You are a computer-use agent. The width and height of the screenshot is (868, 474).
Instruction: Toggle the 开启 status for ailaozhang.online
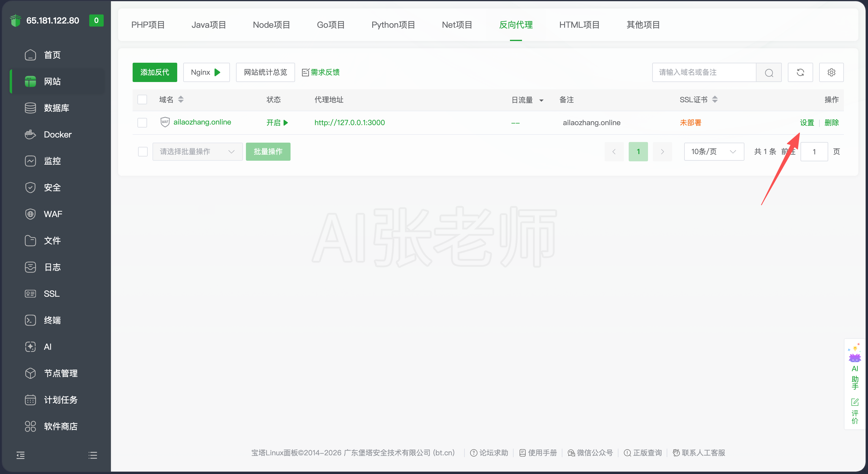277,123
